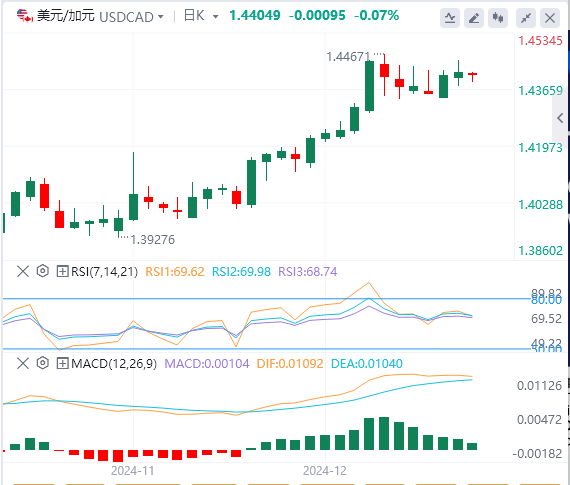Select the pencil drawing tool icon
The image size is (570, 485).
(x=474, y=17)
